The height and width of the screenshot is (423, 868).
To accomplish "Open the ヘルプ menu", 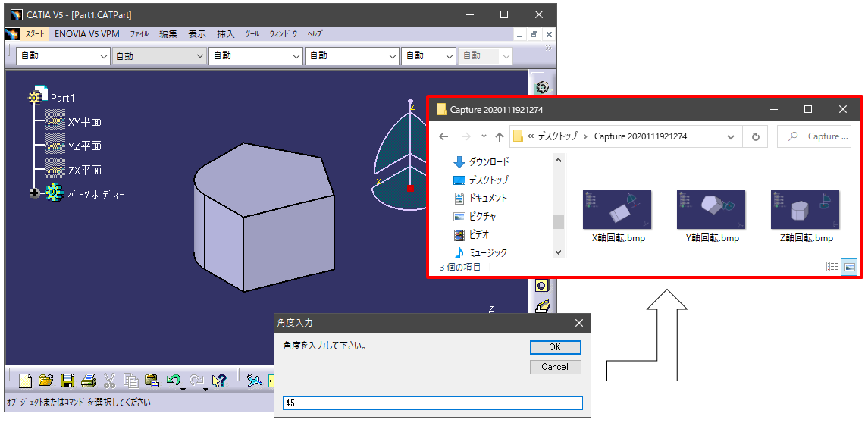I will [315, 34].
